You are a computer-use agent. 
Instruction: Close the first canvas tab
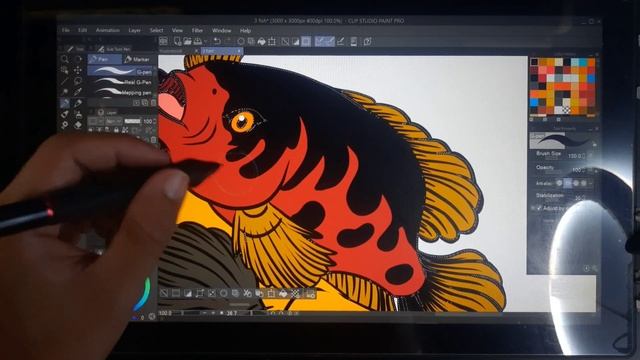(196, 51)
